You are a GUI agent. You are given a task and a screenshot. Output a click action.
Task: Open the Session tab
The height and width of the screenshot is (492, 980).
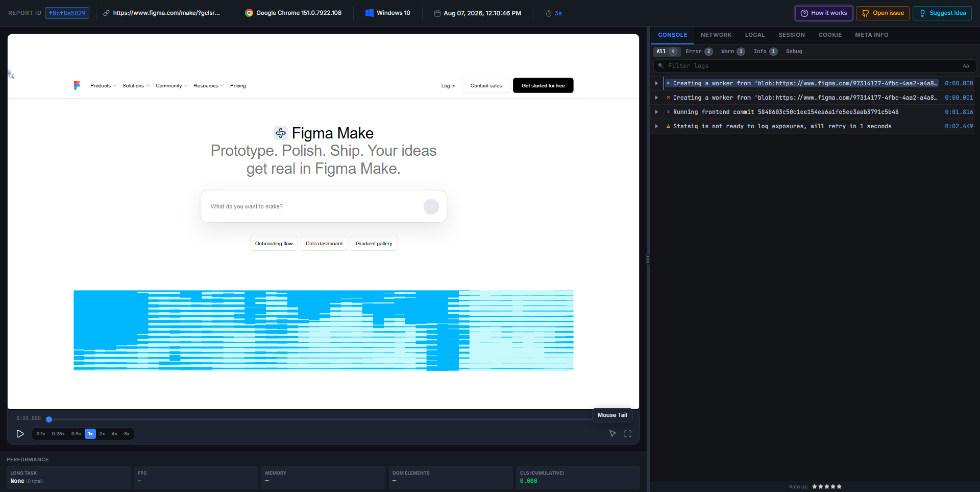(792, 35)
